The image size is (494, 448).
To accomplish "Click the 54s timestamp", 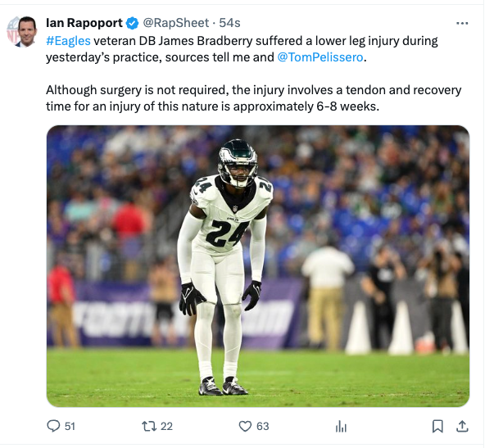I will [x=229, y=23].
